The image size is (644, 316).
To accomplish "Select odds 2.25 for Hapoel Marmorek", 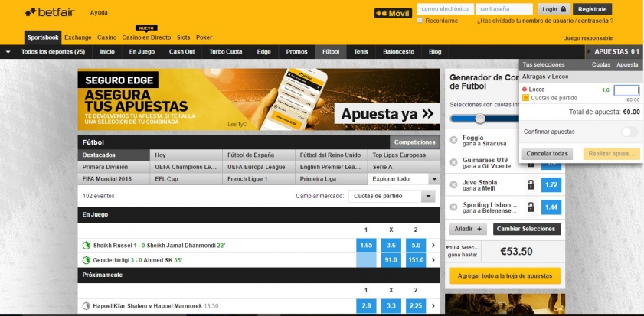I will (x=416, y=306).
